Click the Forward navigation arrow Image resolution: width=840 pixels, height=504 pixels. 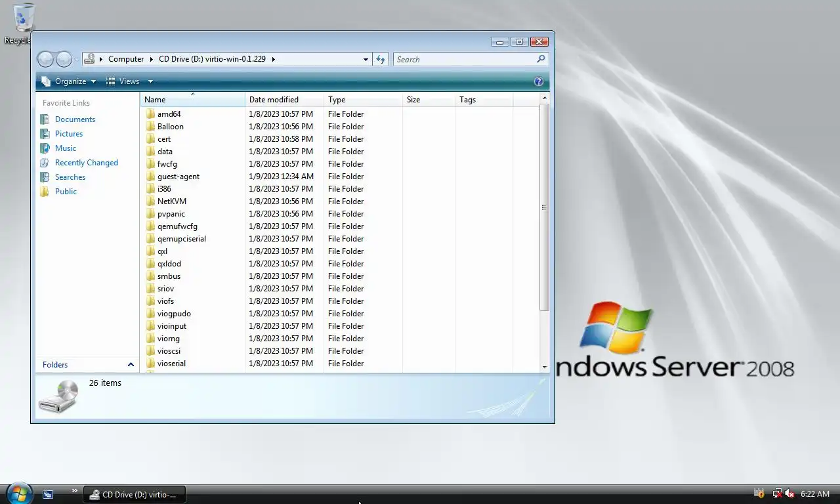(x=64, y=59)
